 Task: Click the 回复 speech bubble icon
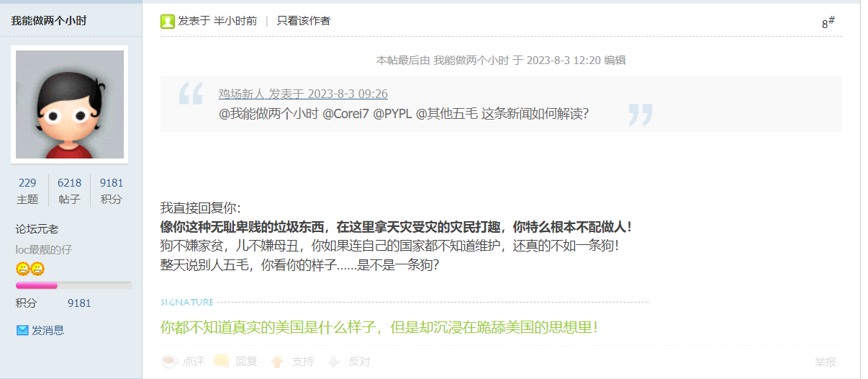222,361
